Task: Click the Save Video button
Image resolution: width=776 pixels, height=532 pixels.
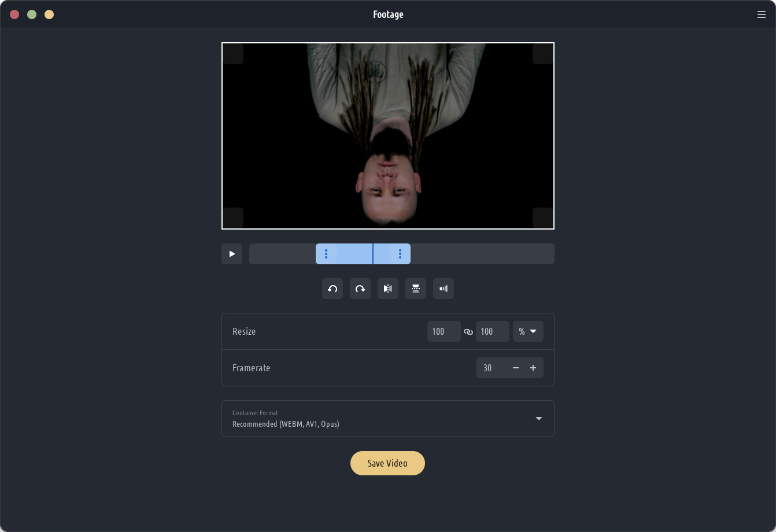Action: point(387,463)
